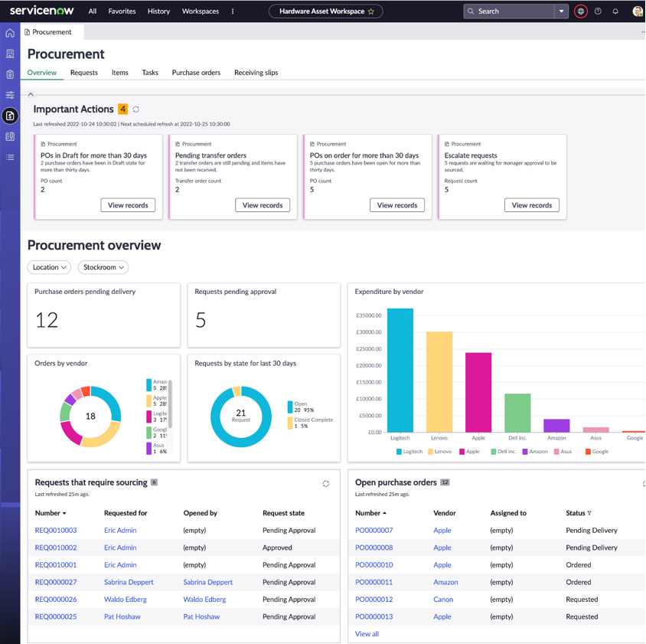Open the Location filter dropdown
Screen dimensions: 646x644
[49, 267]
